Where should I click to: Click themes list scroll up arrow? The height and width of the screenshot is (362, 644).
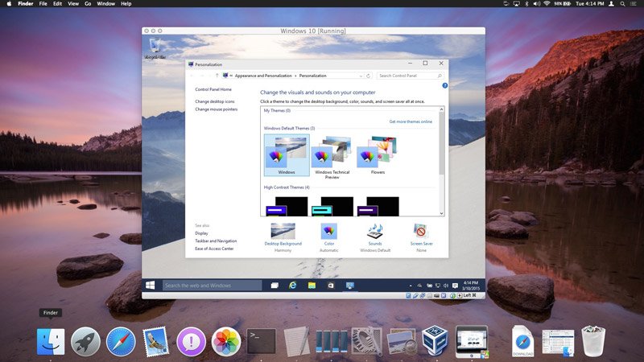(441, 109)
